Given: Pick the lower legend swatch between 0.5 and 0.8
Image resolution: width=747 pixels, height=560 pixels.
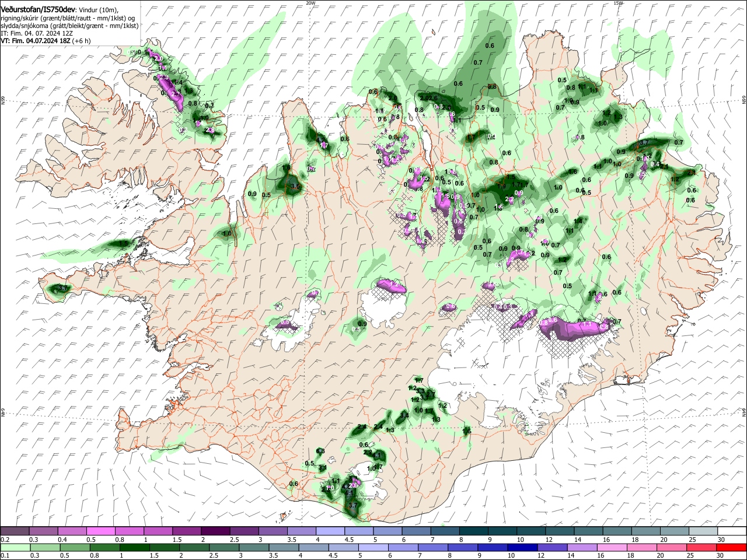Looking at the screenshot, I should coord(75,548).
